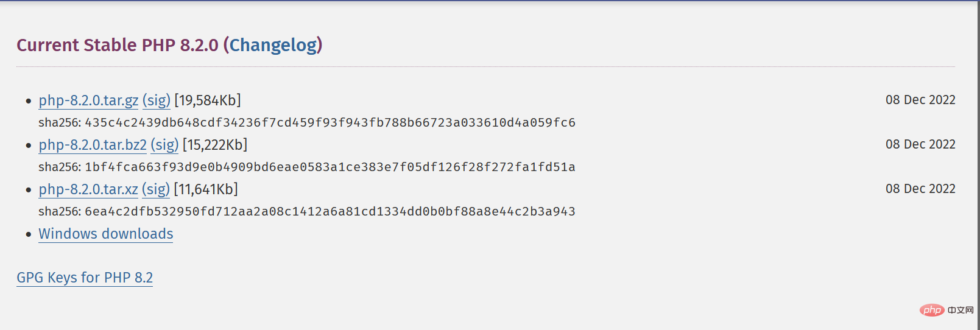
Task: Click the sha256 hash starting with 6ea4c2
Action: coord(330,211)
